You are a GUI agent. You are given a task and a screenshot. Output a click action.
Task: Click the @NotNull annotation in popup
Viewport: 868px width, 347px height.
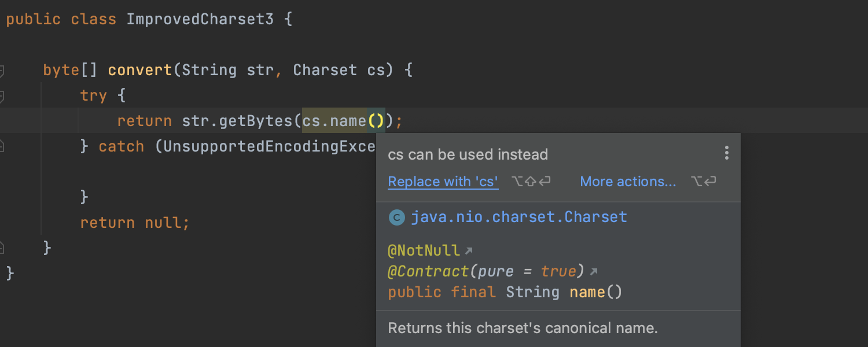[424, 250]
